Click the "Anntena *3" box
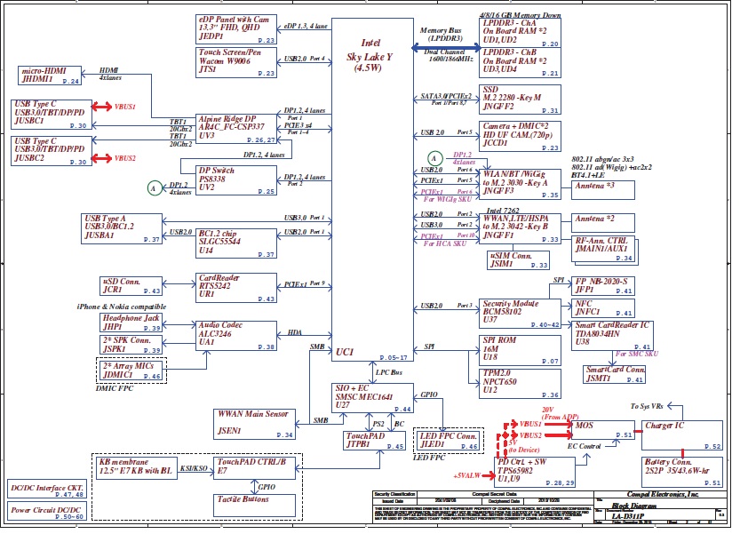 [x=603, y=190]
